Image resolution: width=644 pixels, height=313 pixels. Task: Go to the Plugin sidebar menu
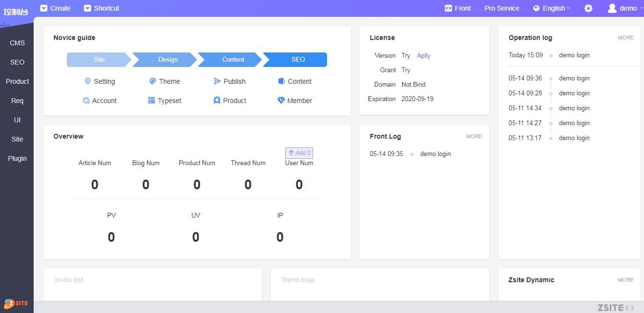17,158
